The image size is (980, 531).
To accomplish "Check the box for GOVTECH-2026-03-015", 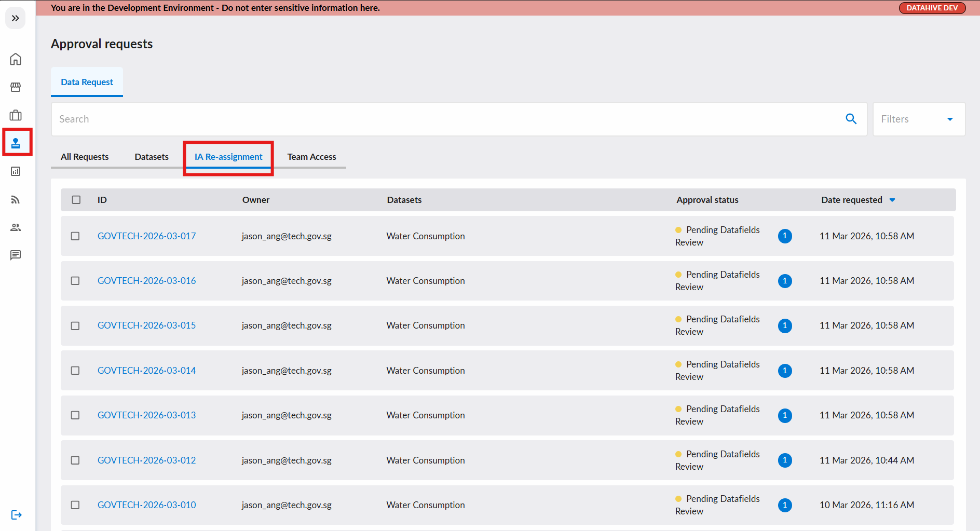I will 75,326.
